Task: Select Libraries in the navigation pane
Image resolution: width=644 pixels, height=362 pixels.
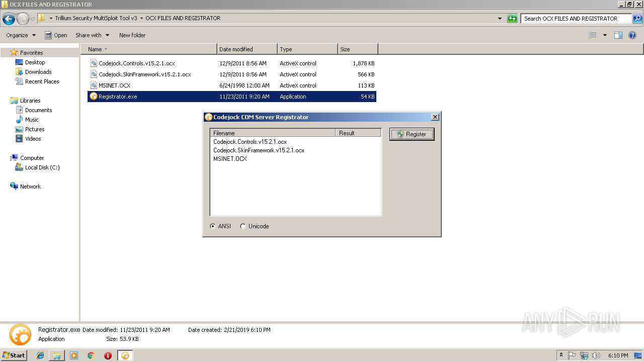Action: 30,101
